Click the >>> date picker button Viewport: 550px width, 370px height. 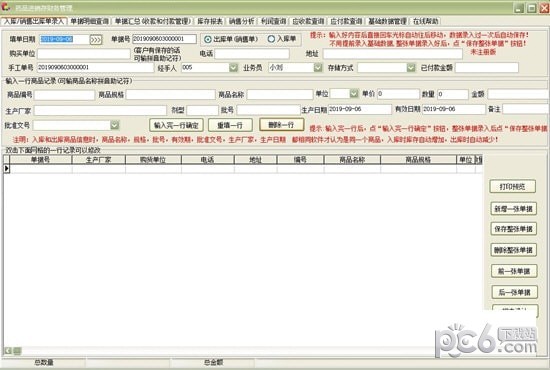(96, 39)
